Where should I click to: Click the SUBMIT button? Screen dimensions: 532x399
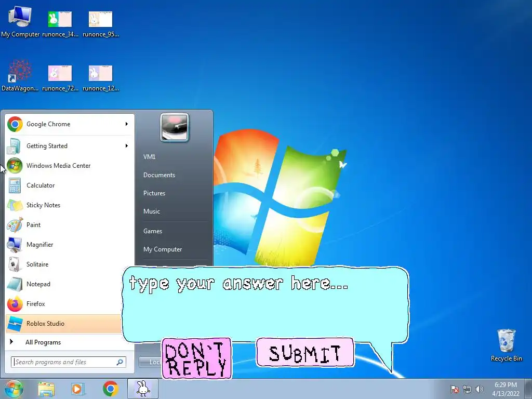click(305, 353)
